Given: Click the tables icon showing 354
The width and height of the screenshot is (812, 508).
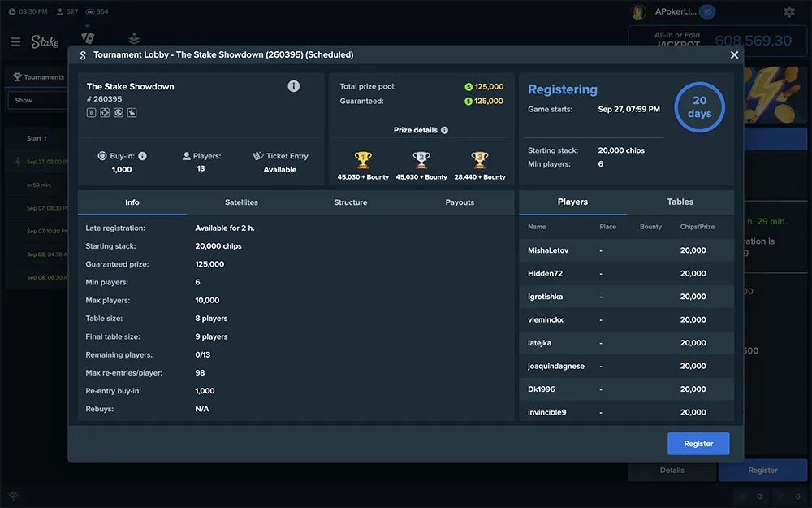Looking at the screenshot, I should click(90, 11).
